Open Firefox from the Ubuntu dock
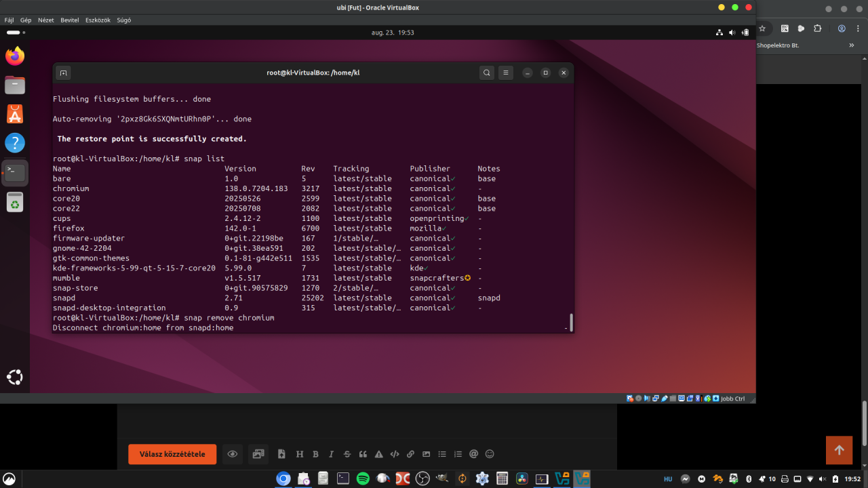 tap(15, 56)
